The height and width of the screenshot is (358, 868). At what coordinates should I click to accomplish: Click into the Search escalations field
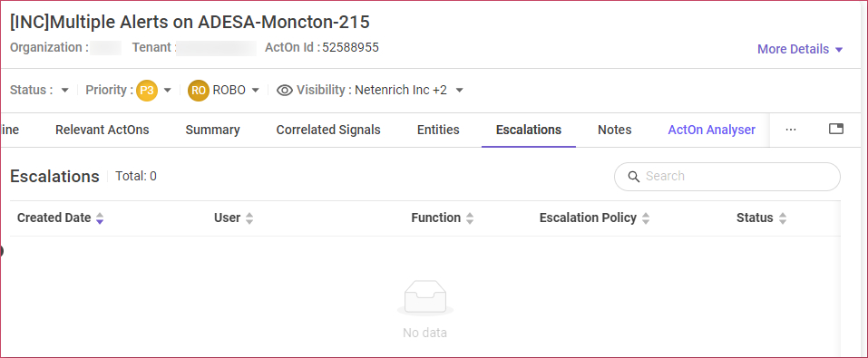pyautogui.click(x=727, y=177)
